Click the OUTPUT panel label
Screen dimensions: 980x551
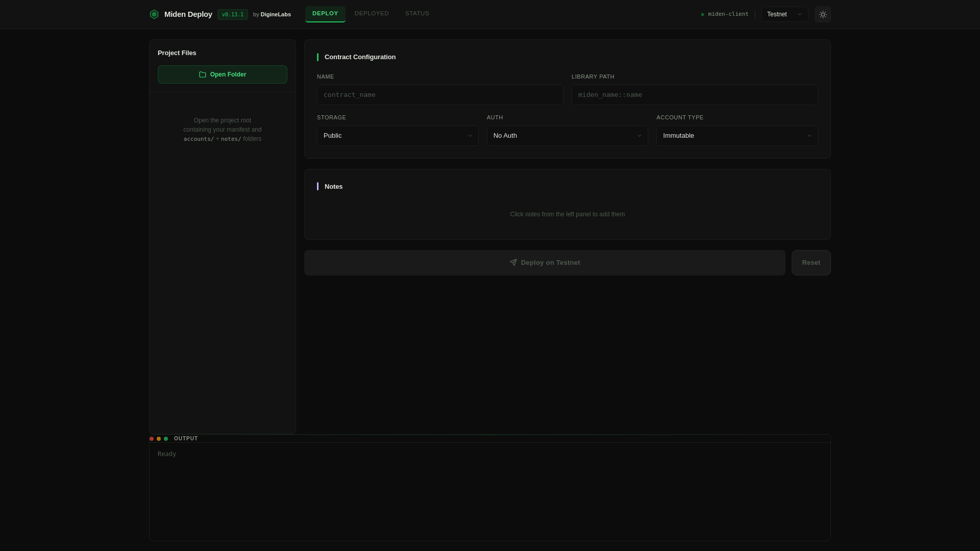[186, 439]
